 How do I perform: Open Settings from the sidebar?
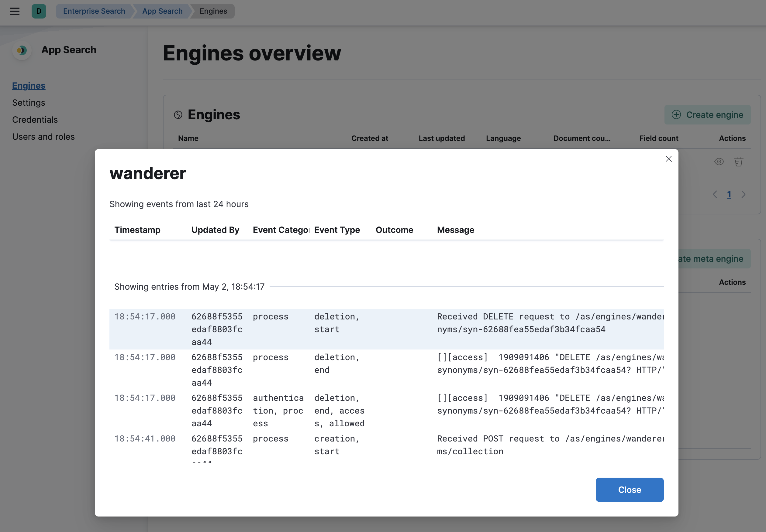point(29,103)
